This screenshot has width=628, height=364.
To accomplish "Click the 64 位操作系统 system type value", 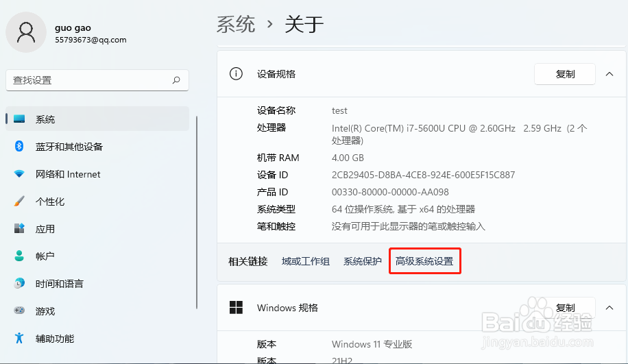I will click(x=403, y=209).
